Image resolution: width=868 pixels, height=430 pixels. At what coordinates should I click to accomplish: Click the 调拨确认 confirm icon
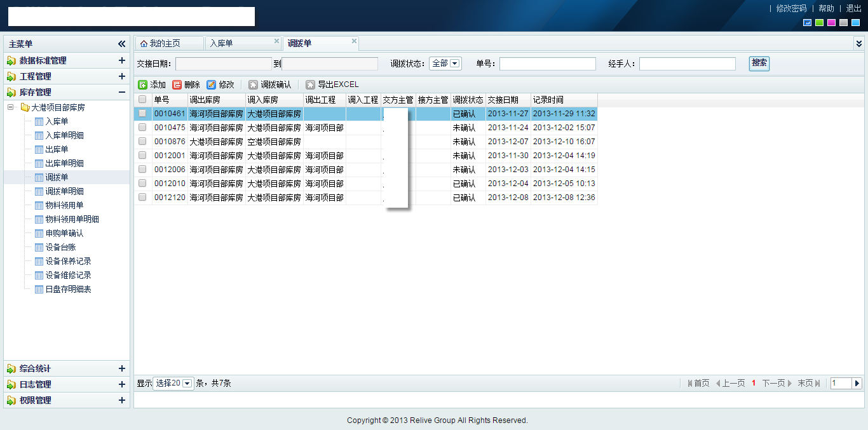[254, 84]
